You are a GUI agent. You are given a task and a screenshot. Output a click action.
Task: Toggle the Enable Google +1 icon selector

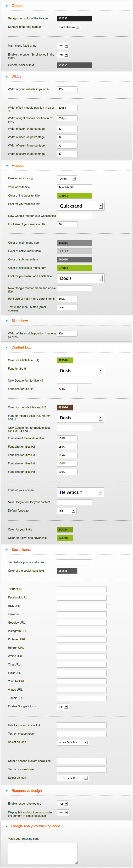click(x=63, y=707)
